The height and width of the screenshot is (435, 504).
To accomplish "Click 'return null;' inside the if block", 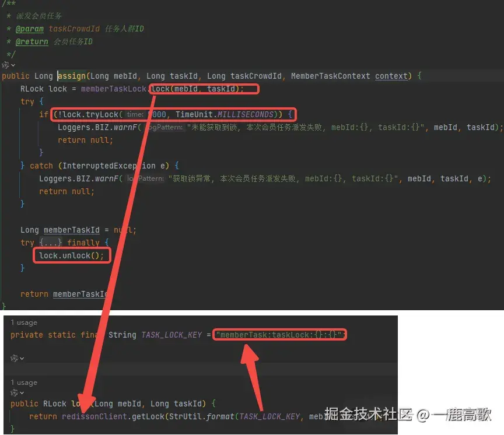I will [85, 140].
